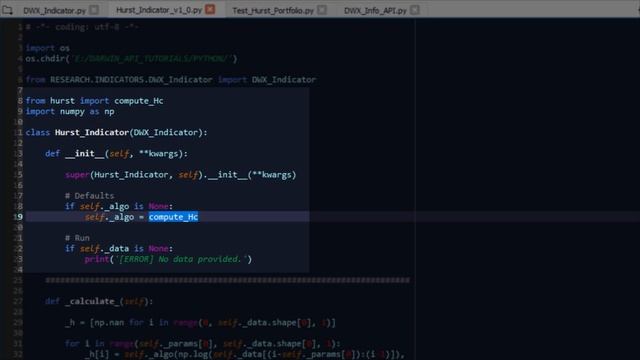Image resolution: width=640 pixels, height=360 pixels.
Task: Click the '[ERROR] No data provided.' string
Action: point(181,259)
